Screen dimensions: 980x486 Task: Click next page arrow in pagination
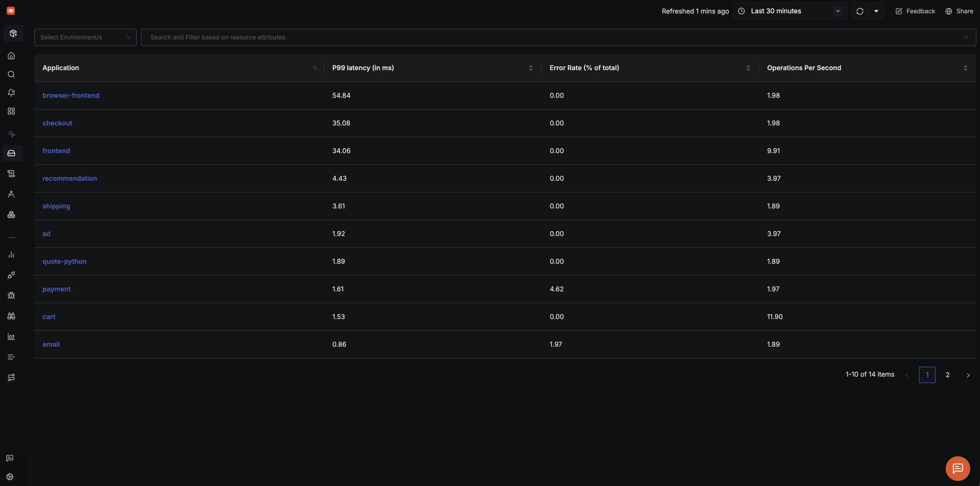(x=968, y=375)
